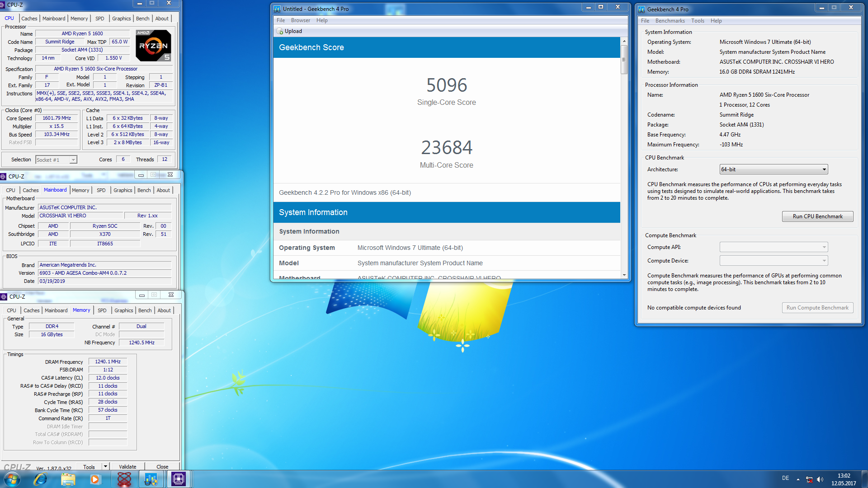Click the Single-Core Score value 5096
This screenshot has width=868, height=488.
pos(447,85)
